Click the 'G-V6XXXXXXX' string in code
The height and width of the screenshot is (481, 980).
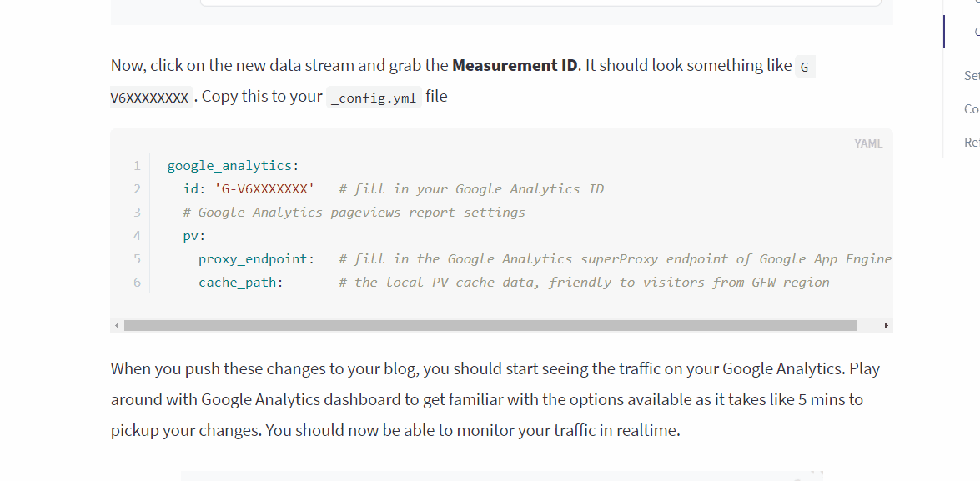264,189
